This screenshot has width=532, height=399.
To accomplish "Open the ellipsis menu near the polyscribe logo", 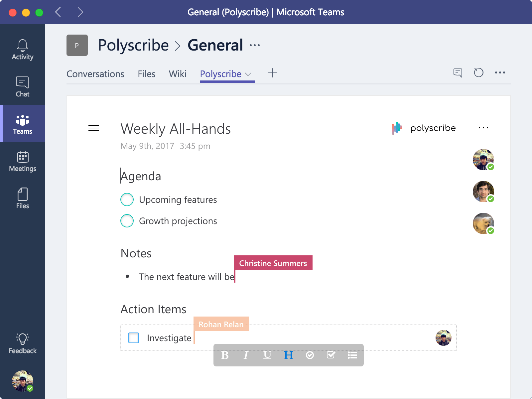I will point(483,127).
